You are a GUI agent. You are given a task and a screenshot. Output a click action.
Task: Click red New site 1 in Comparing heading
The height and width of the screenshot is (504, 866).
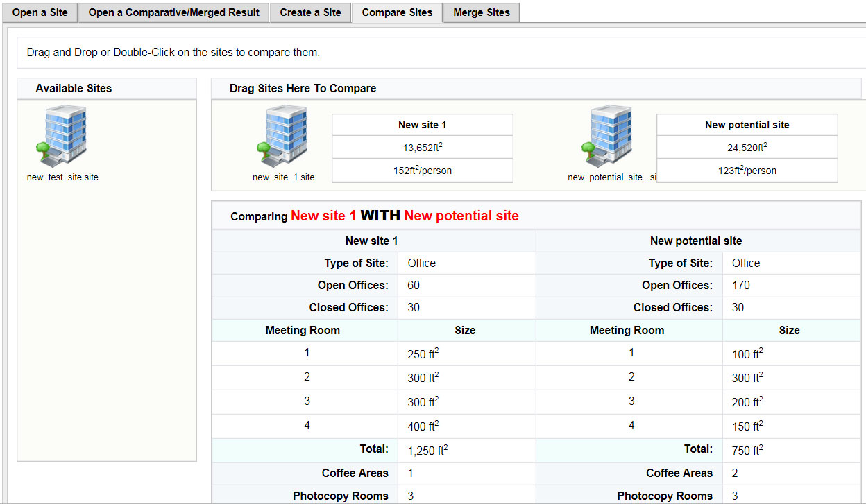(x=323, y=216)
